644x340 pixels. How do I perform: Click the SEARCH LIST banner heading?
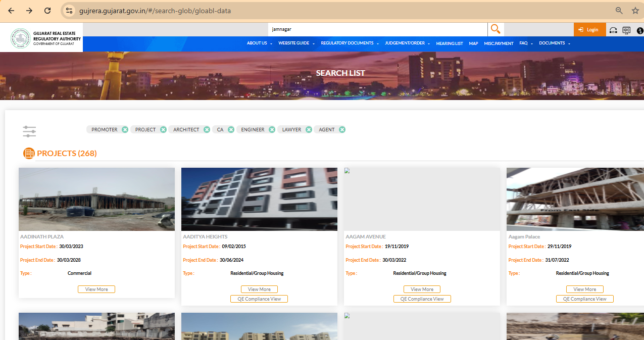point(340,73)
